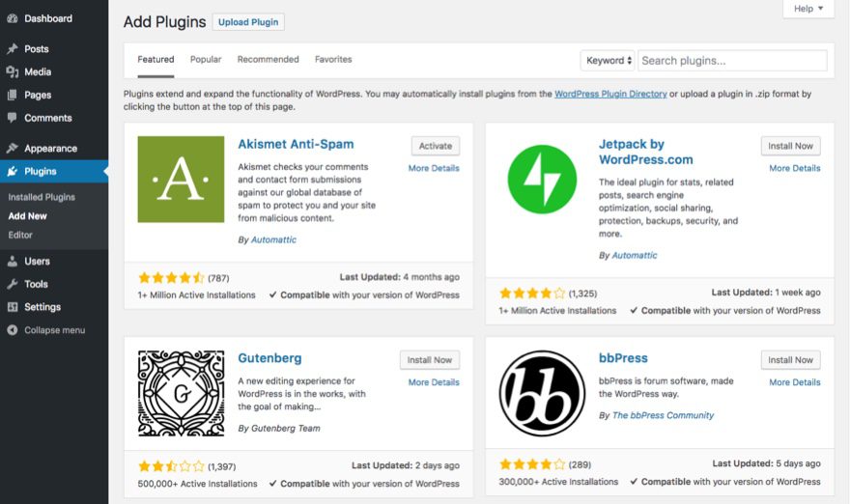Click 'By Gutenberg Team' author text
The height and width of the screenshot is (504, 850).
(279, 428)
